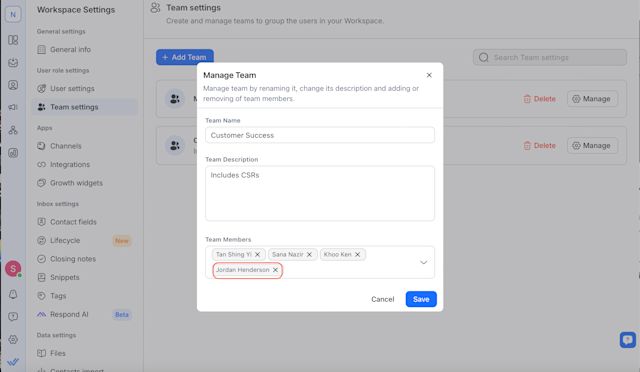Screen dimensions: 640x372
Task: Focus the Search Team settings box
Action: [550, 58]
